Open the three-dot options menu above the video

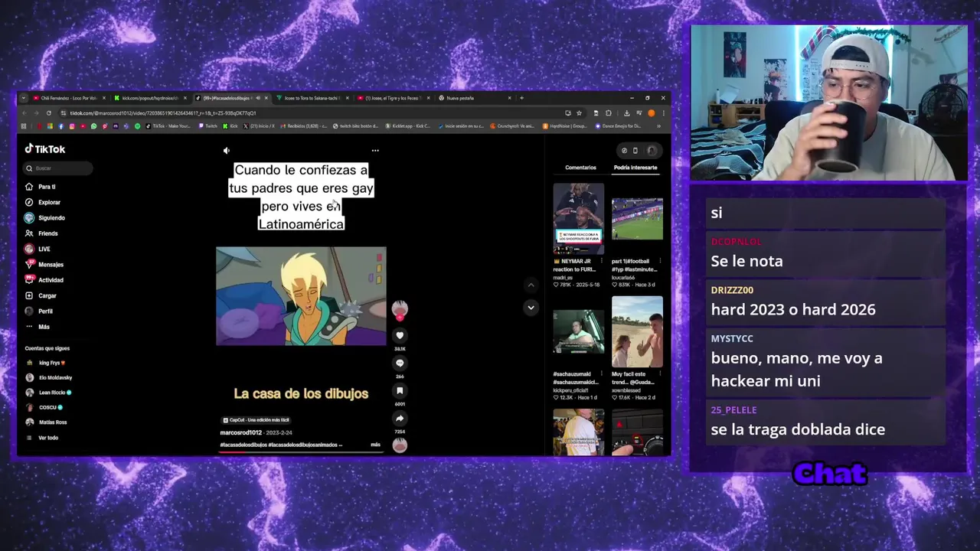pyautogui.click(x=375, y=151)
